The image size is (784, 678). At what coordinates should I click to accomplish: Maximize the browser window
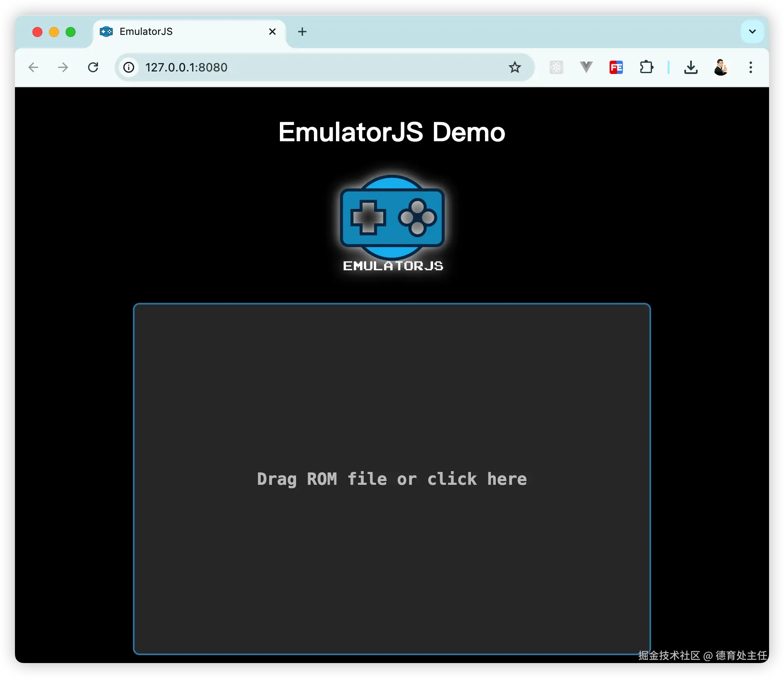(71, 32)
